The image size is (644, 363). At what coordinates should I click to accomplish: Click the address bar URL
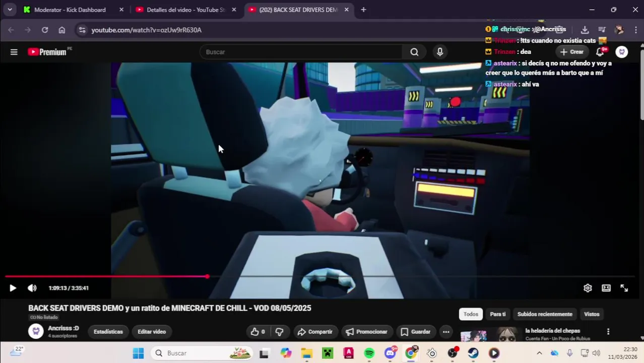(x=147, y=30)
